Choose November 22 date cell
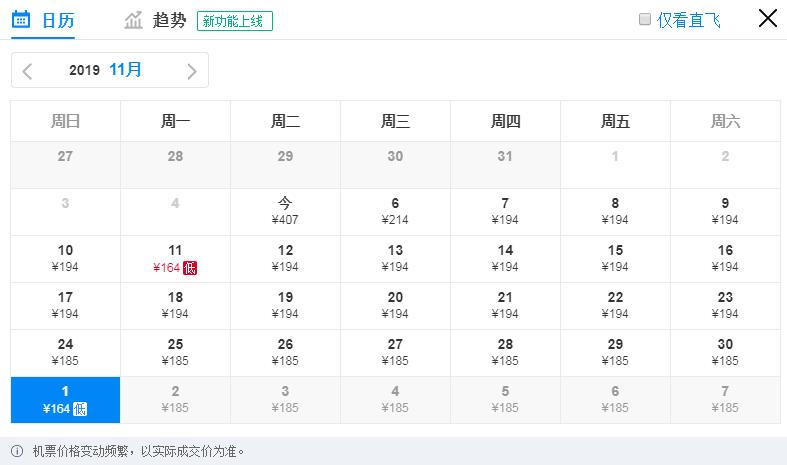This screenshot has height=465, width=787. pos(615,306)
